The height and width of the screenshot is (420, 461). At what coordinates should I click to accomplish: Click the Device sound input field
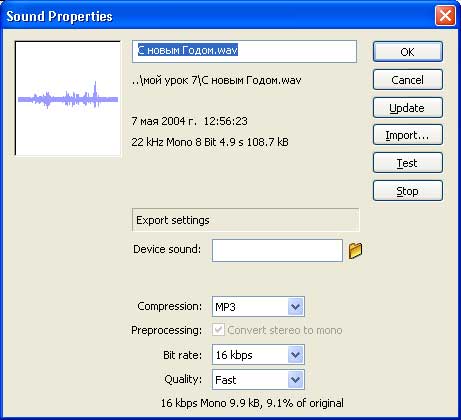277,250
